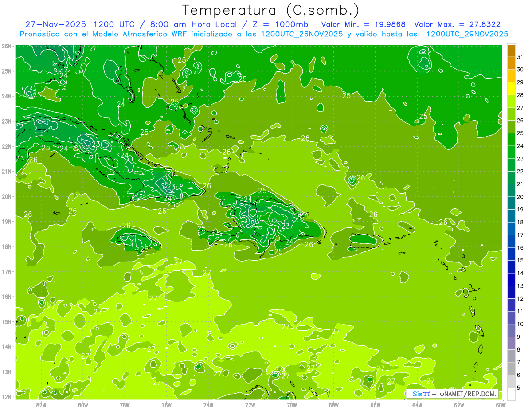
Task: Click the 66W longitude axis label
Action: click(x=376, y=405)
